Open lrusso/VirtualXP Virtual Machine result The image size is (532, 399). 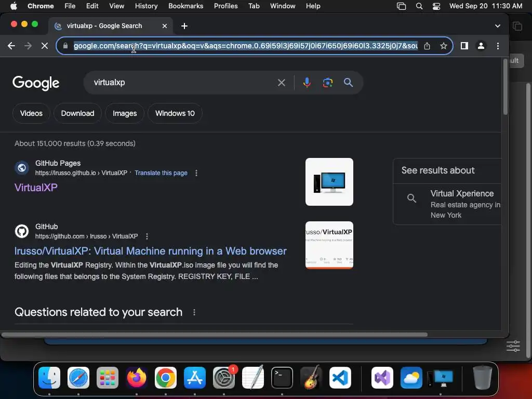(150, 251)
